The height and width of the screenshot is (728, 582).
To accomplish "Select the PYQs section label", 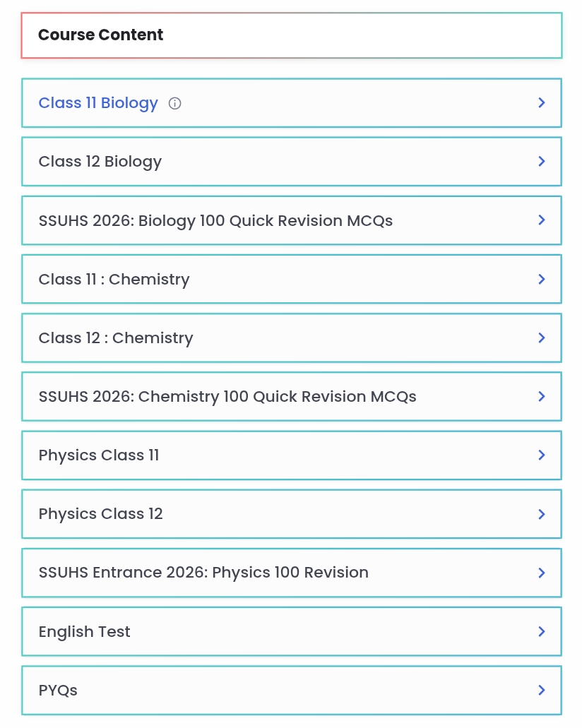I will pos(58,690).
